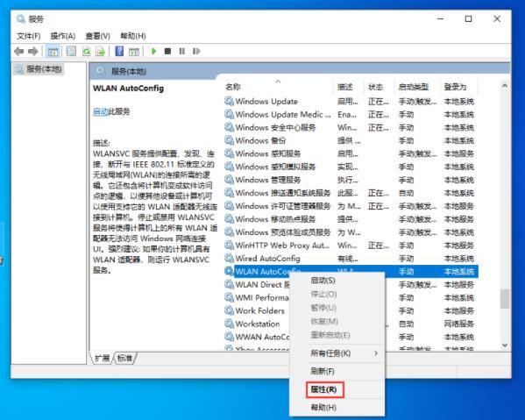Click gear icon beside WWAN AutoConfig
This screenshot has height=420, width=525.
pos(229,337)
